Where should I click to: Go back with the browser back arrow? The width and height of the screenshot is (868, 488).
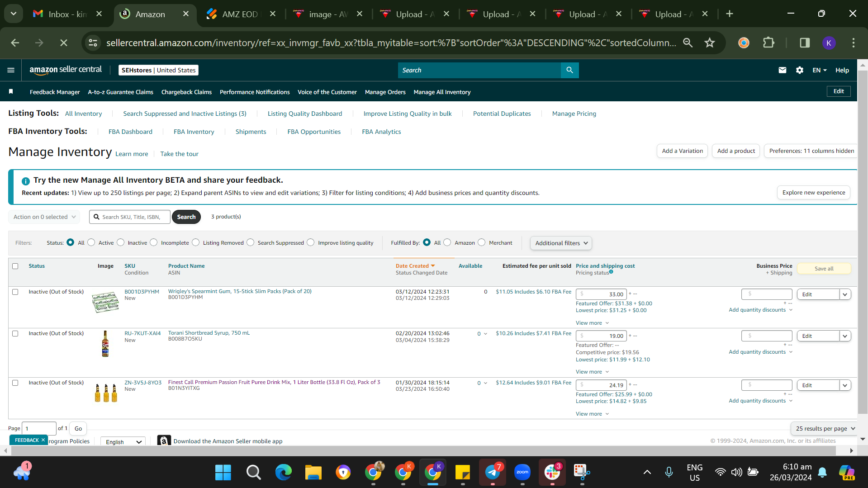point(15,43)
